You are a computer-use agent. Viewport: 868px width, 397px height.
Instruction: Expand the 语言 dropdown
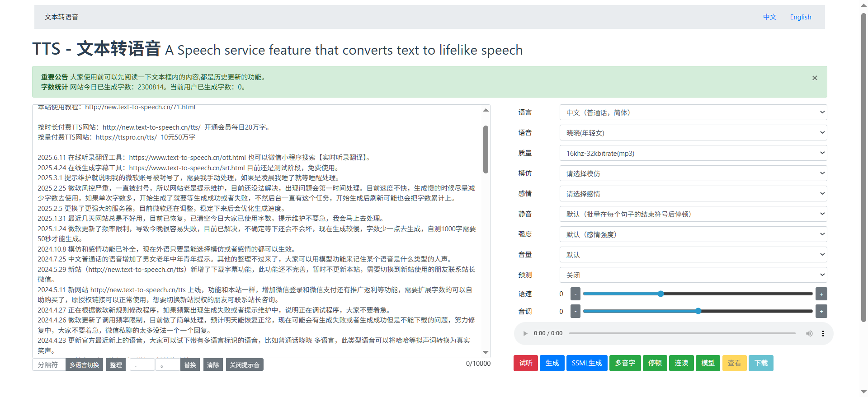(693, 112)
